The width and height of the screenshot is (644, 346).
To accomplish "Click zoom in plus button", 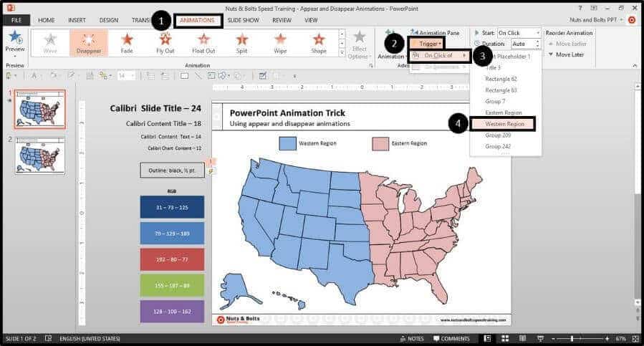I will [x=607, y=339].
